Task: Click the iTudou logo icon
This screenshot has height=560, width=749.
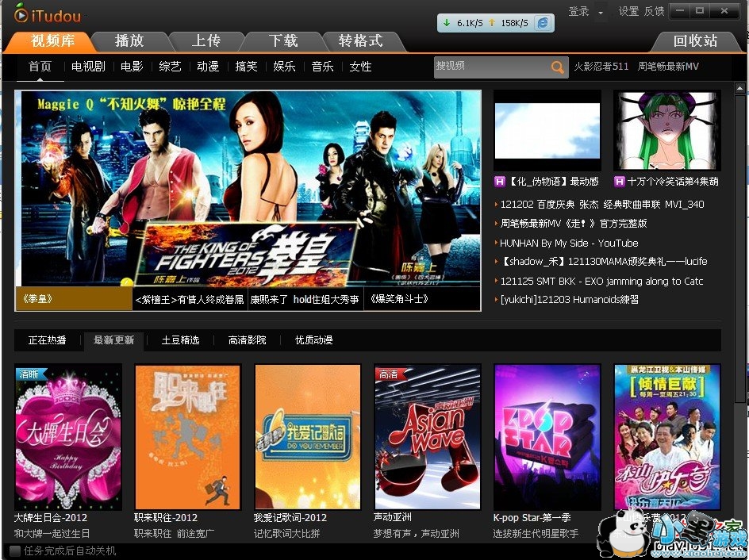Action: (21, 13)
